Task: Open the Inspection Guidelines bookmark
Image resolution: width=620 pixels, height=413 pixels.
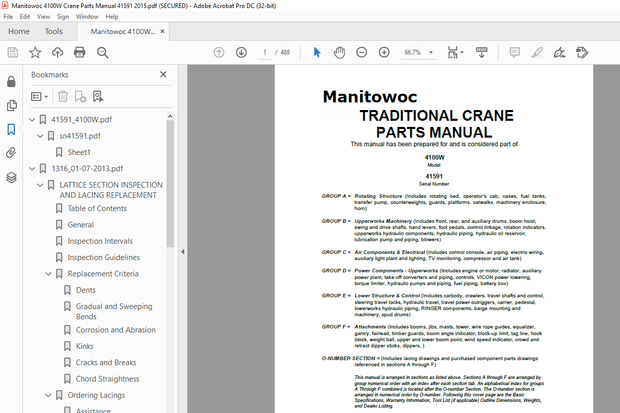Action: pyautogui.click(x=104, y=258)
